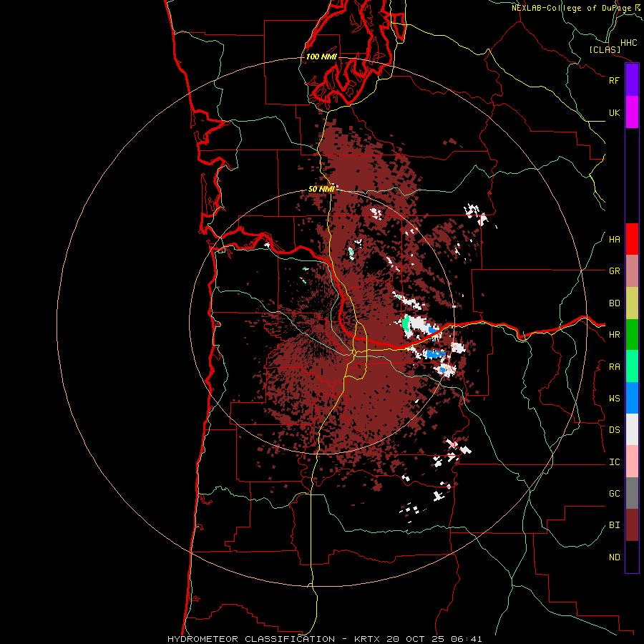Click the "[CLAS]" legend unit label
644x644 pixels.
[x=605, y=50]
